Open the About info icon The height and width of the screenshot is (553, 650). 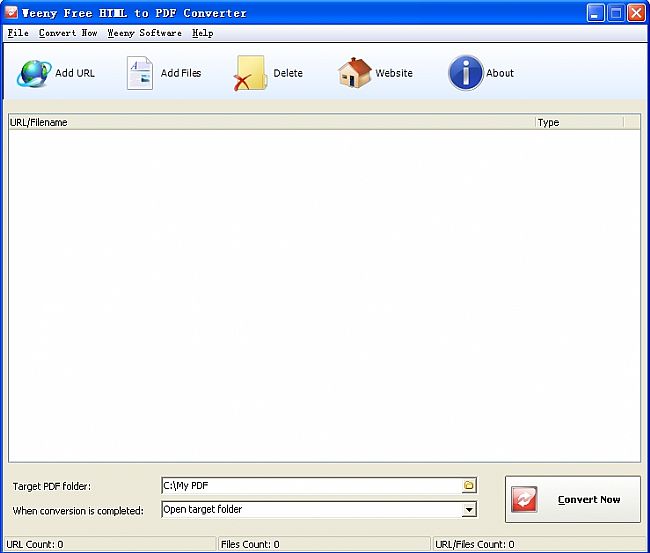[466, 73]
